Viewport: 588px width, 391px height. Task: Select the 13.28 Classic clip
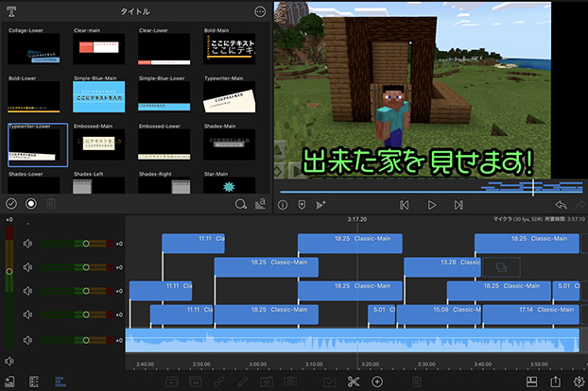[x=442, y=267]
